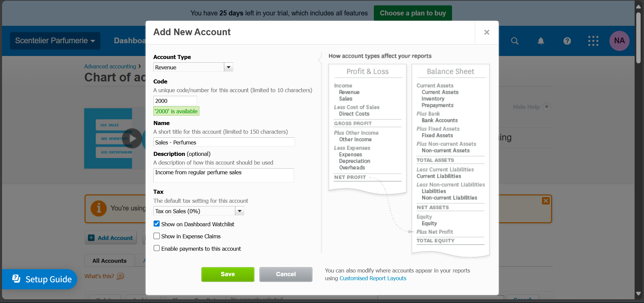Select the Dashboard menu item
Screen dimensions: 644x303
(130, 41)
